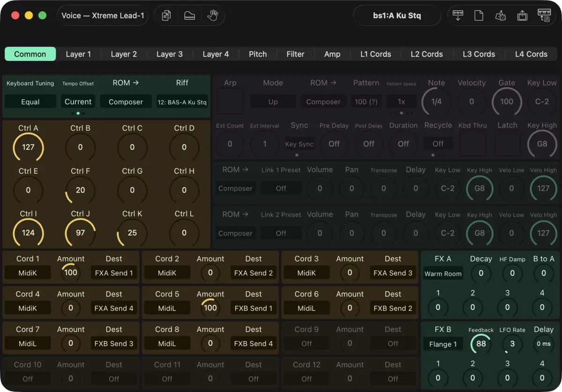Click the share export icon
The height and width of the screenshot is (392, 562).
click(522, 15)
